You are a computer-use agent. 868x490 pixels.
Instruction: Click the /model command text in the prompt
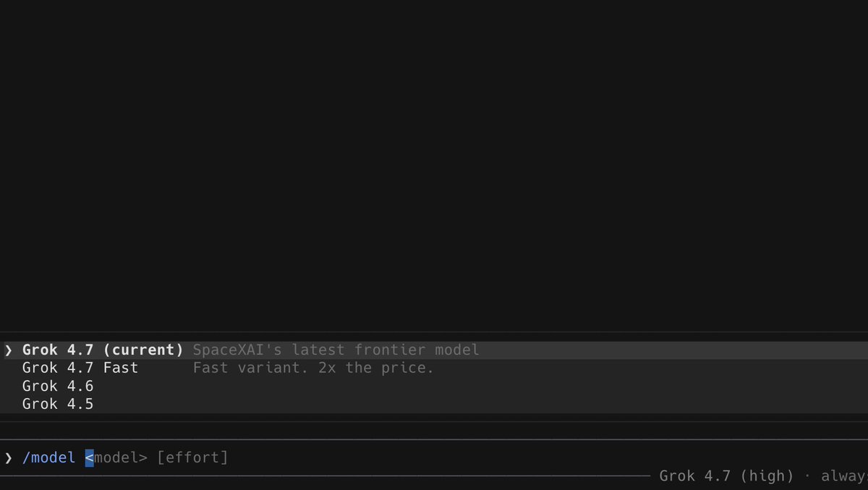[48, 457]
